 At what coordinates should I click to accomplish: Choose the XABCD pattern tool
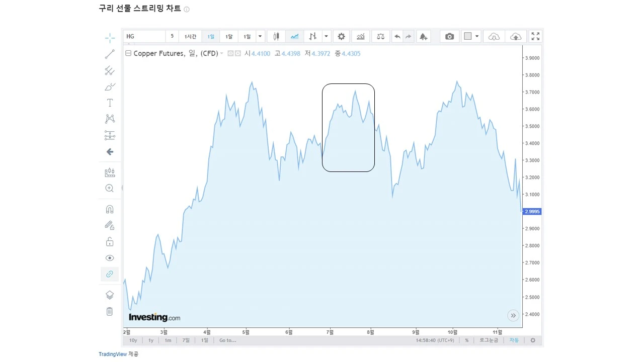click(x=110, y=119)
